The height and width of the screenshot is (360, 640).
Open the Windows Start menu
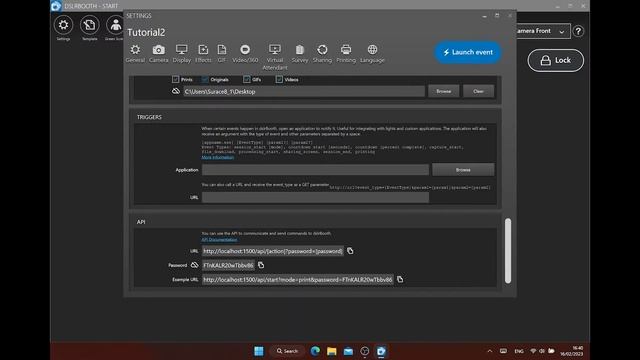click(x=259, y=351)
